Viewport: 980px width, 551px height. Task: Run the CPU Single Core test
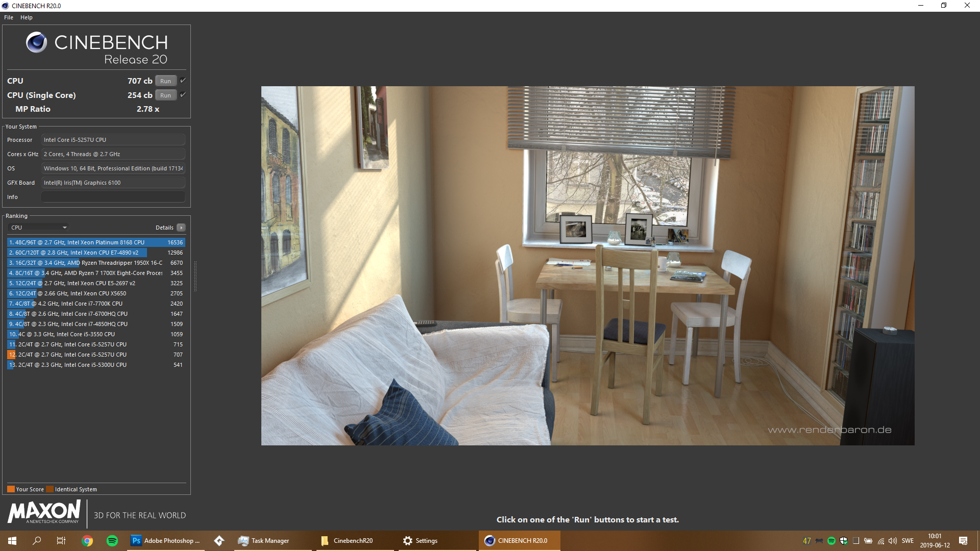tap(165, 95)
